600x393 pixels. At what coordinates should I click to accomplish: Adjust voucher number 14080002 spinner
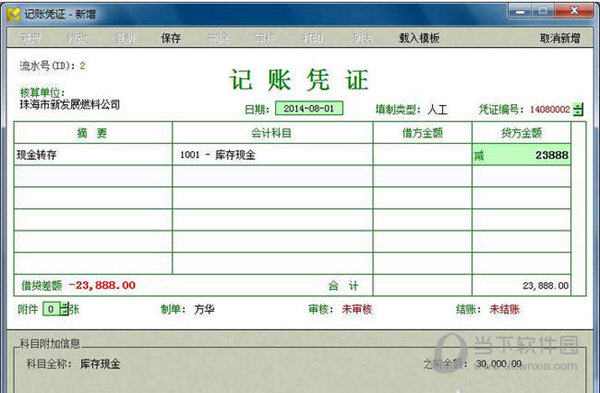pyautogui.click(x=578, y=109)
